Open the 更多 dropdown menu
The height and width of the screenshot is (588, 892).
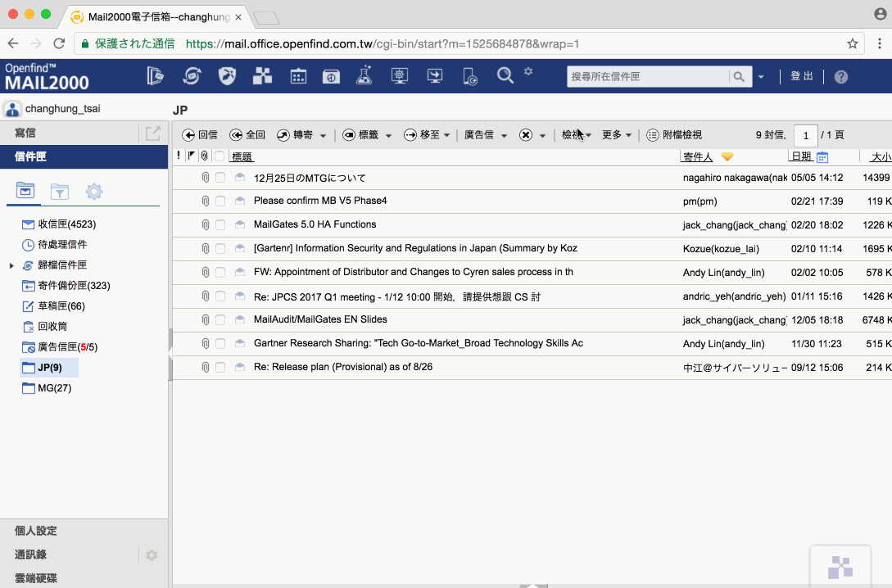617,135
